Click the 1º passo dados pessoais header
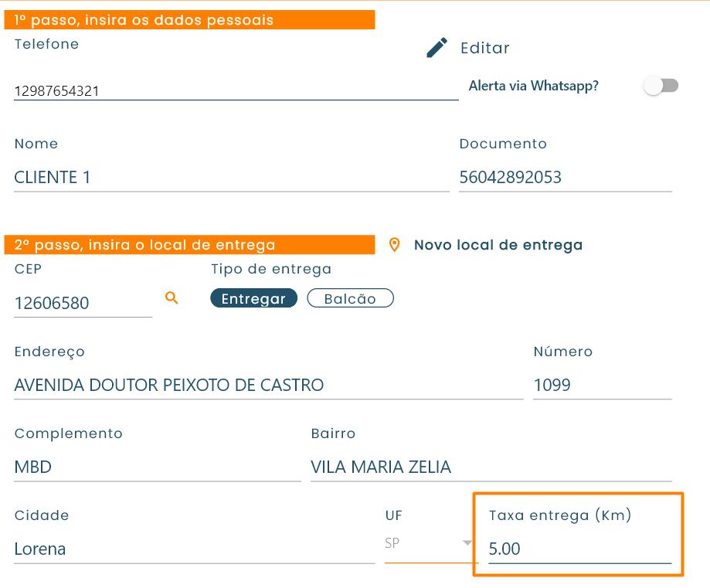Image resolution: width=710 pixels, height=588 pixels. 191,20
